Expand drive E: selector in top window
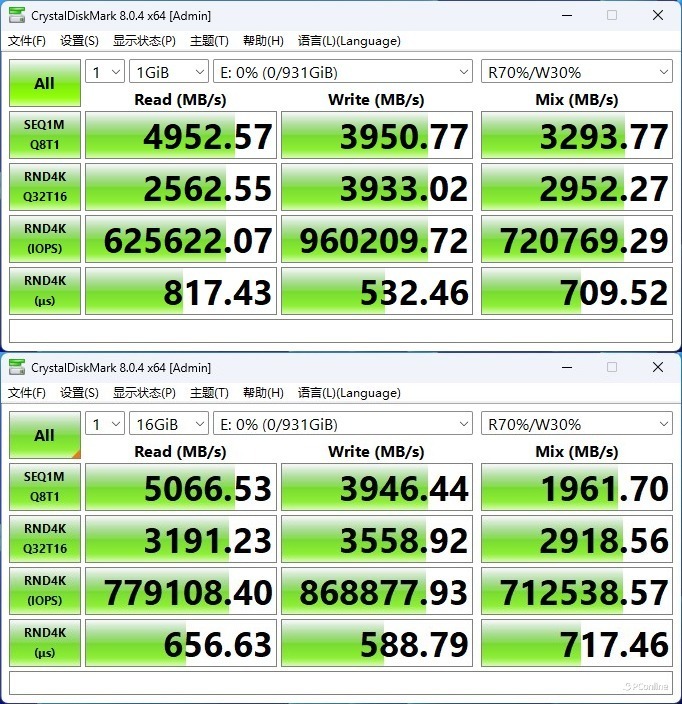Image resolution: width=682 pixels, height=704 pixels. coord(343,71)
